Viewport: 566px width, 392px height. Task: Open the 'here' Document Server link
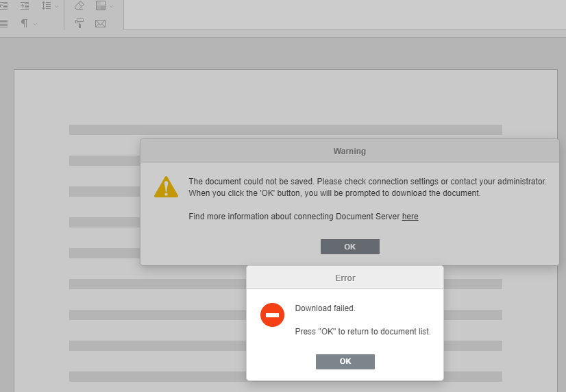point(410,216)
